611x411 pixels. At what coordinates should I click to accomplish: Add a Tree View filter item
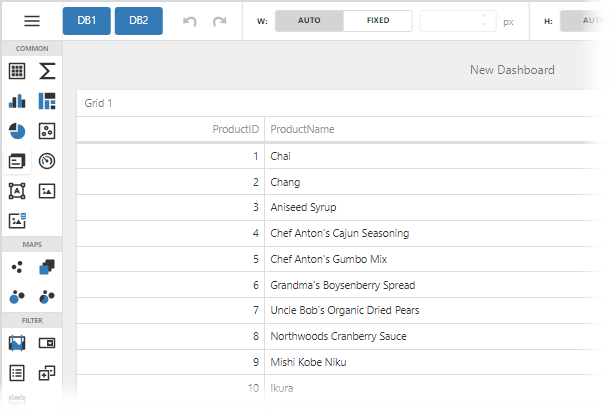click(x=47, y=373)
